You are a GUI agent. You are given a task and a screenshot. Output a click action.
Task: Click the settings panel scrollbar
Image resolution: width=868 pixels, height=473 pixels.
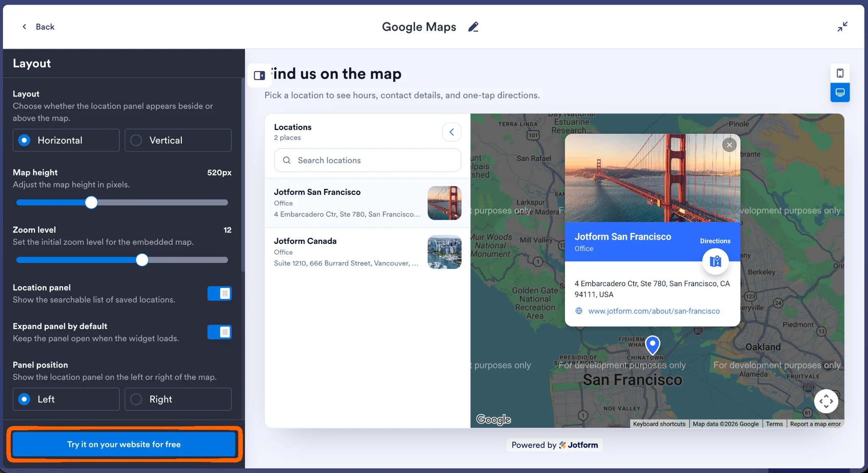[x=243, y=174]
